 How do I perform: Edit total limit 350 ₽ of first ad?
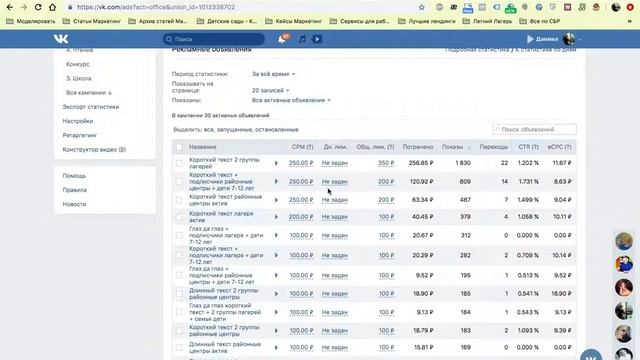(x=386, y=163)
